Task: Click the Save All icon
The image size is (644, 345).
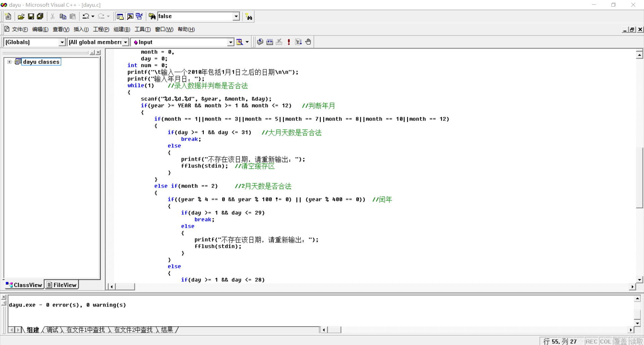Action: click(x=40, y=16)
